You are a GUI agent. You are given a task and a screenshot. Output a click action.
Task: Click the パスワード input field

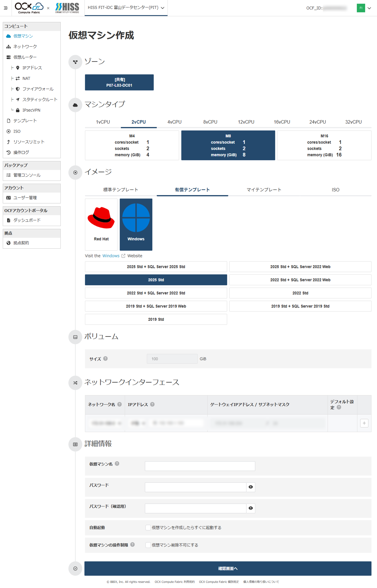pyautogui.click(x=196, y=487)
